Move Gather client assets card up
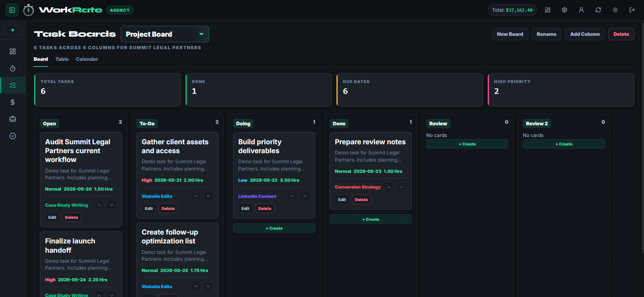This screenshot has width=644, height=297. pyautogui.click(x=196, y=196)
